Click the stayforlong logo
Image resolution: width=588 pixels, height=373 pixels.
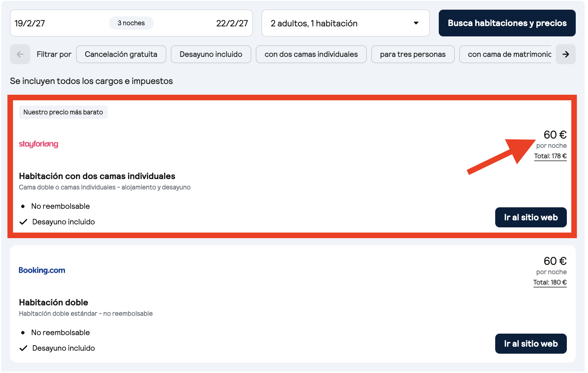(39, 144)
